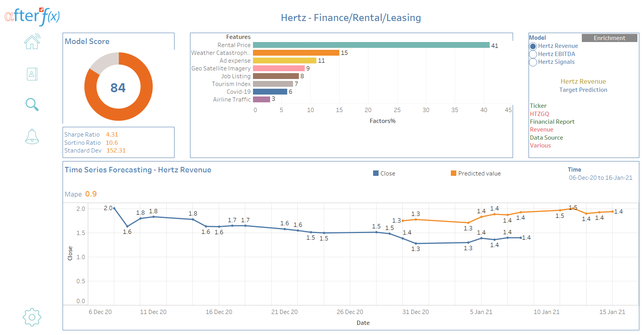Open the notifications bell icon
Screen dimensions: 644x335
pyautogui.click(x=32, y=137)
